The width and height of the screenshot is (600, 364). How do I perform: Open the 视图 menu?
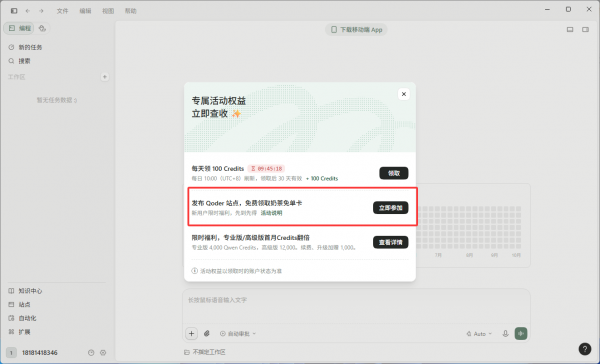(108, 11)
